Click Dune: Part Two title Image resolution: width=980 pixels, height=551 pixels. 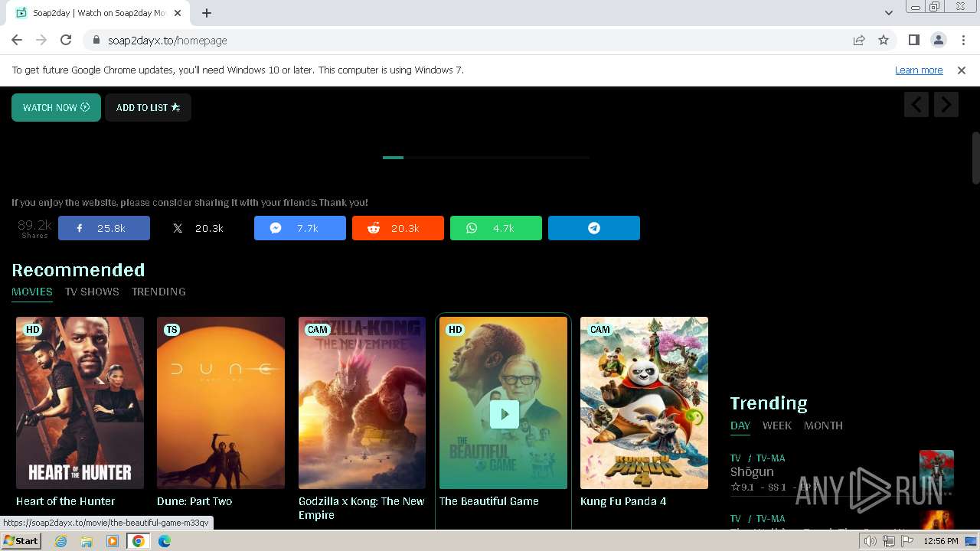(x=194, y=501)
